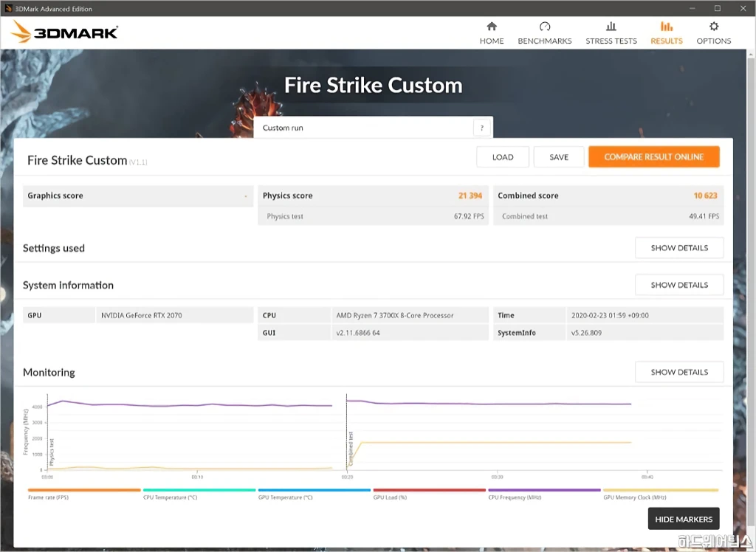This screenshot has height=552, width=756.
Task: Click the Combined test marker in chart
Action: point(351,449)
